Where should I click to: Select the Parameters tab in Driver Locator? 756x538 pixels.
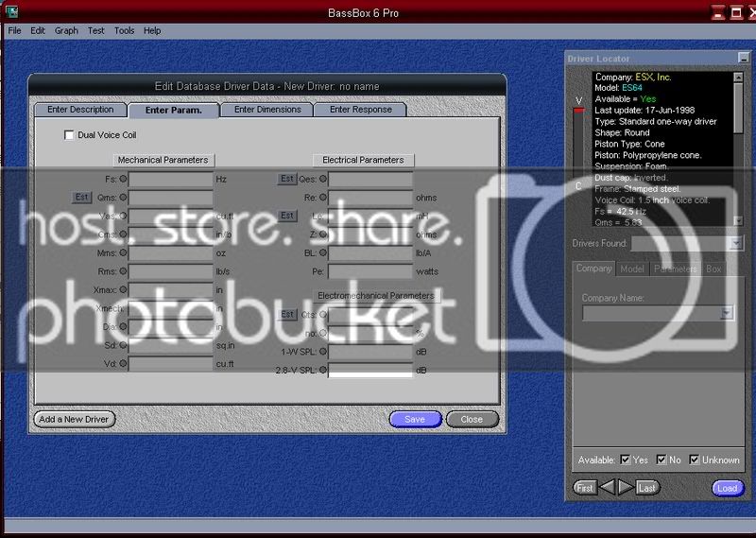[x=675, y=269]
